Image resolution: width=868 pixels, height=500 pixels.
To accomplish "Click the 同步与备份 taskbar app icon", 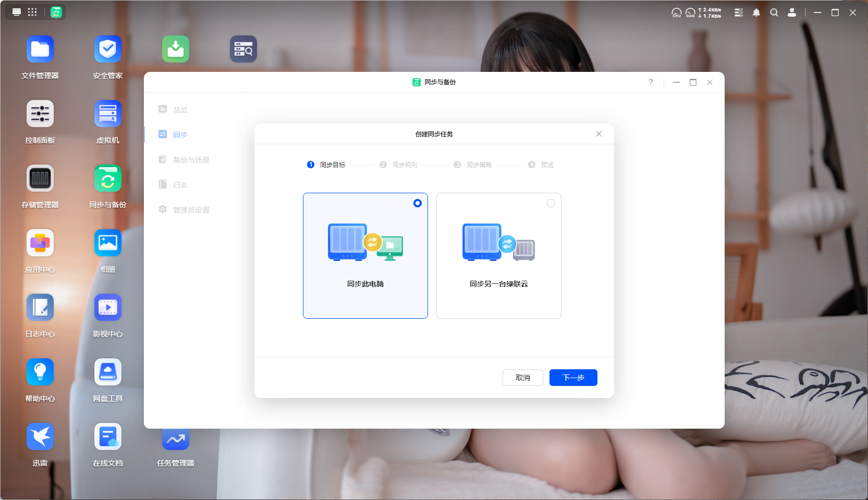I will 56,12.
